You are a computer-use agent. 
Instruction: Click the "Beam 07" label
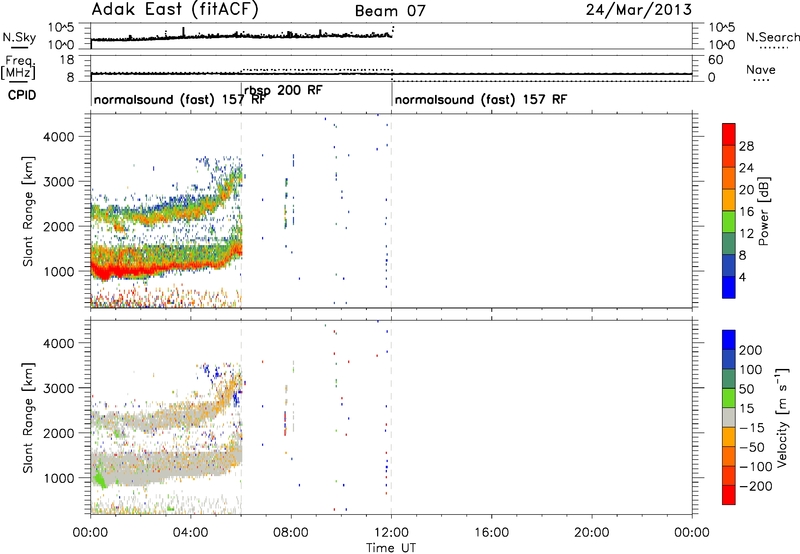(x=390, y=11)
